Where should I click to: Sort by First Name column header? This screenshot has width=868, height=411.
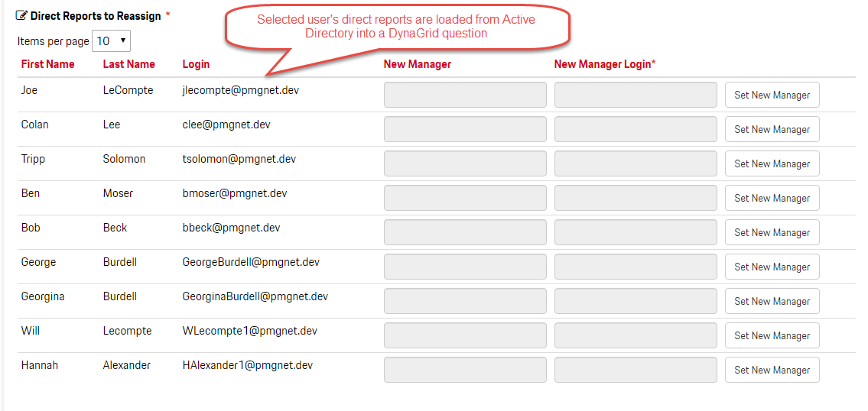(47, 64)
